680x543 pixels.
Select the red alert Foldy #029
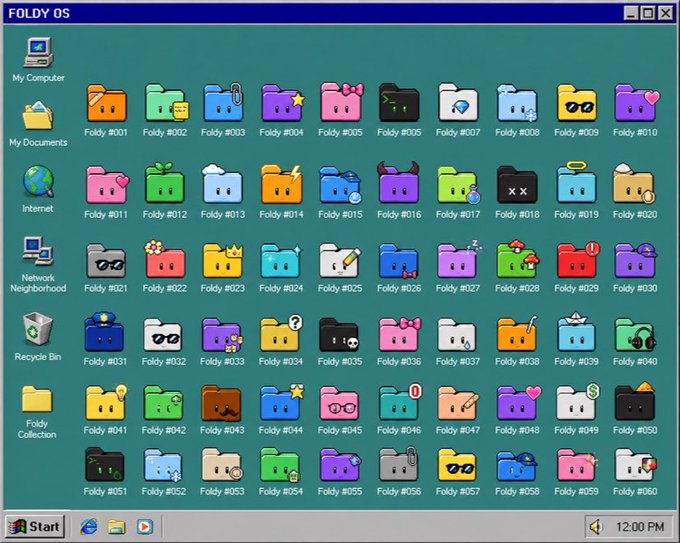point(578,260)
